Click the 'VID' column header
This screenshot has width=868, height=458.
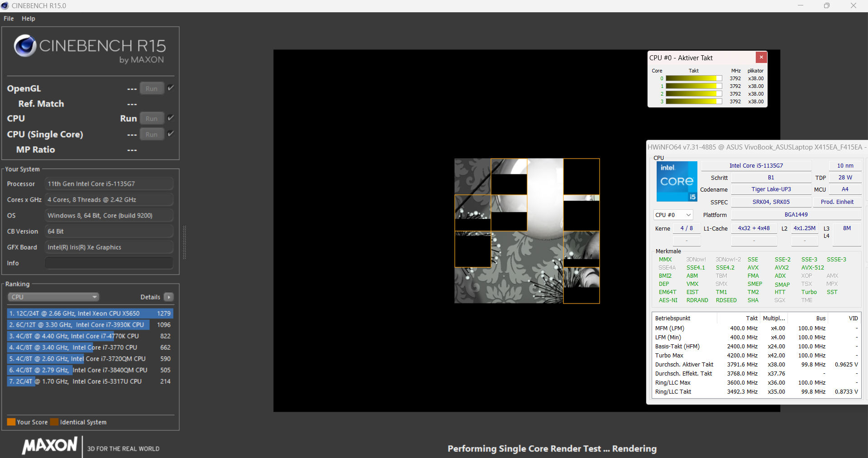pos(853,318)
